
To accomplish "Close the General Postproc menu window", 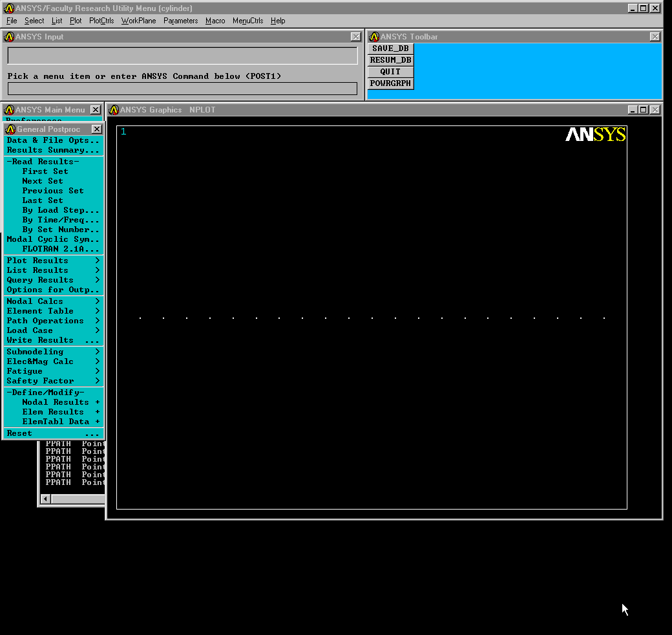I will click(98, 129).
